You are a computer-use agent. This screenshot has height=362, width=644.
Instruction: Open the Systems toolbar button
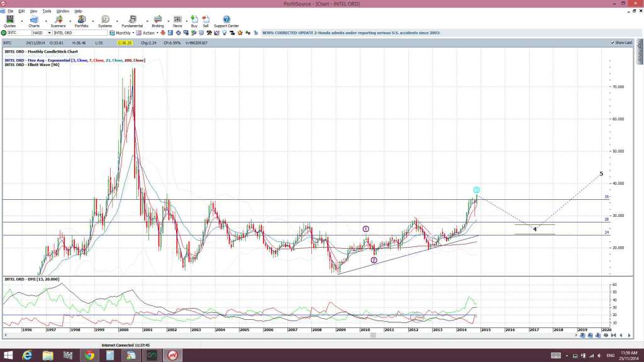pyautogui.click(x=105, y=21)
